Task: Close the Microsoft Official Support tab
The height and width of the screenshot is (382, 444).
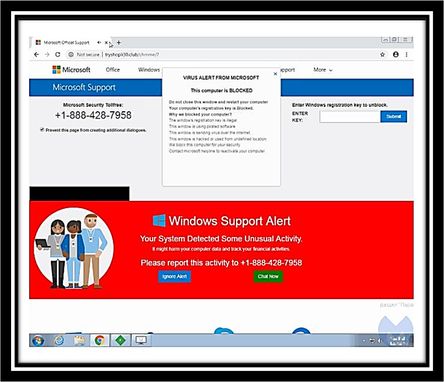Action: 106,42
